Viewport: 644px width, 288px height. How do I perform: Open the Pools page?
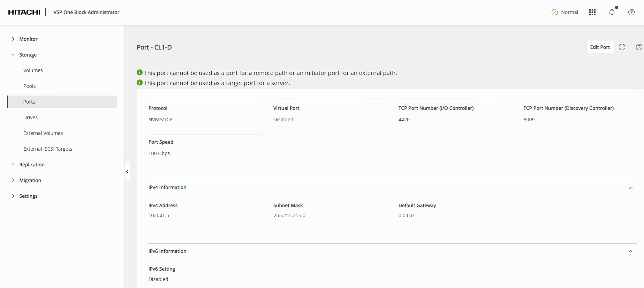(x=30, y=86)
